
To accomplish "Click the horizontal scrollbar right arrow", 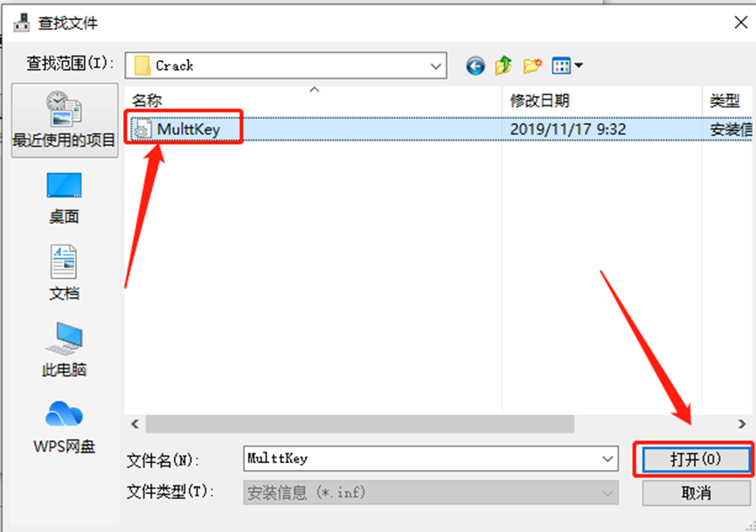I will coord(742,424).
